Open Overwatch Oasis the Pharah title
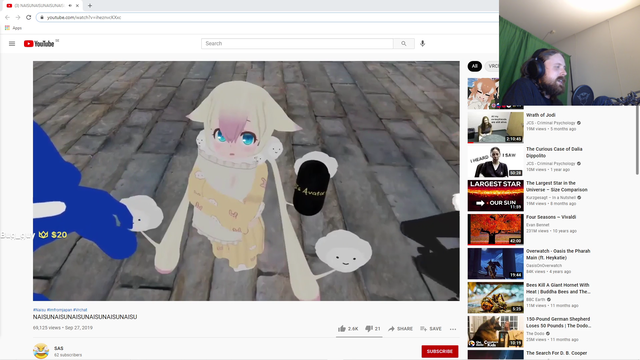This screenshot has height=360, width=640. (x=558, y=254)
